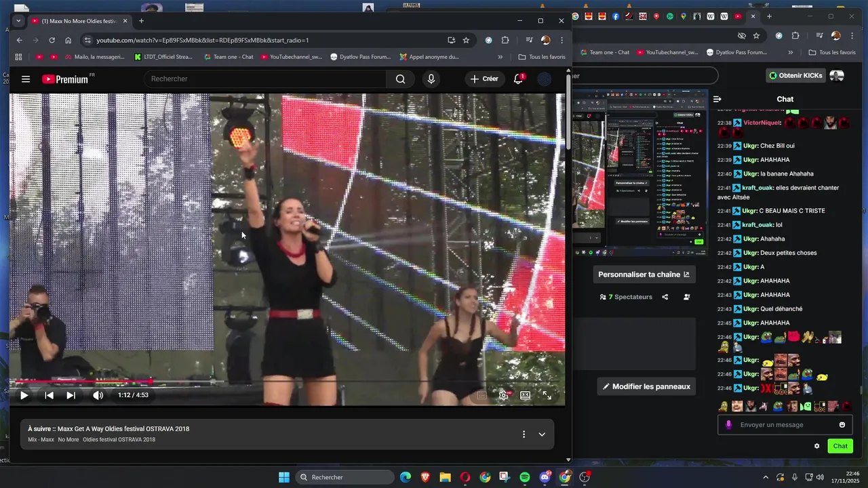Open Personnaliser ta chaîne link
Screen dimensions: 868x488
click(644, 274)
